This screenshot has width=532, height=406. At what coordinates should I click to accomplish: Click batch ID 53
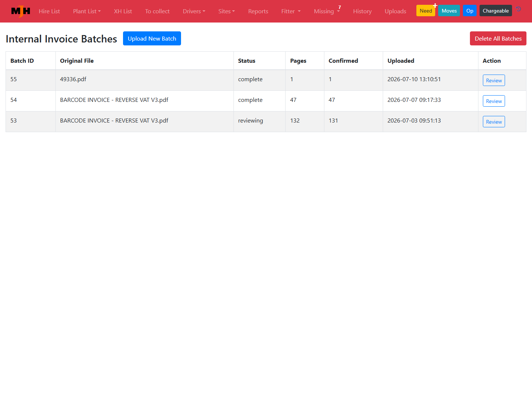[14, 120]
